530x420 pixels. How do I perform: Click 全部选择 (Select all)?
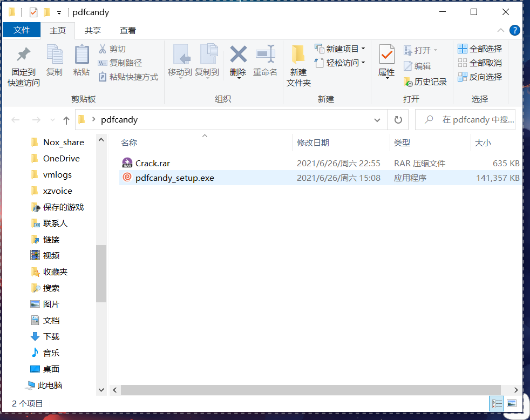480,49
